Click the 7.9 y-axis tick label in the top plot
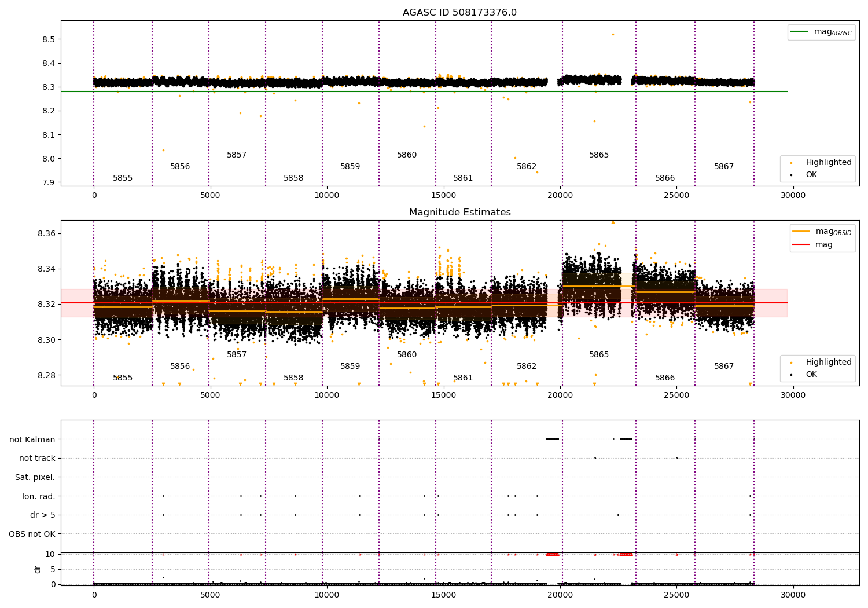This screenshot has height=608, width=868. (x=48, y=183)
